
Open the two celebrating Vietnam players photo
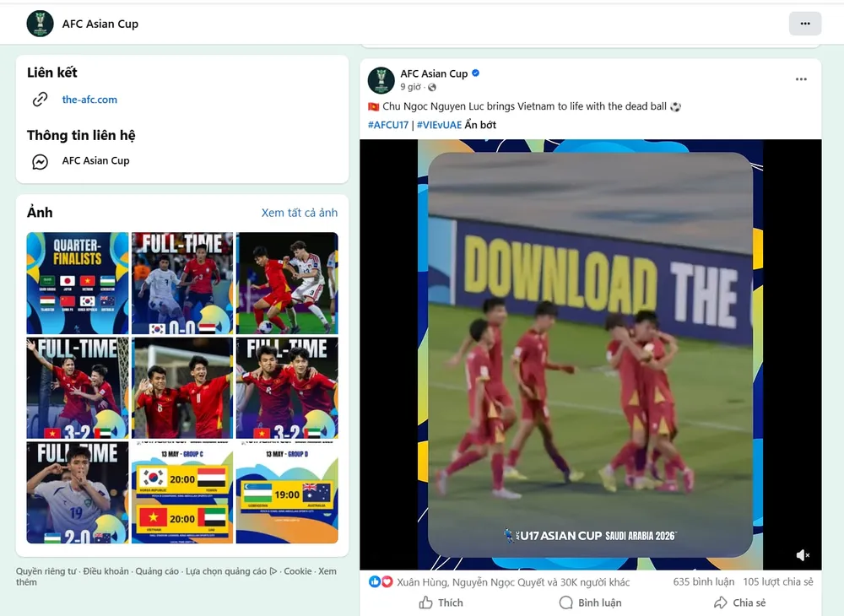(182, 388)
